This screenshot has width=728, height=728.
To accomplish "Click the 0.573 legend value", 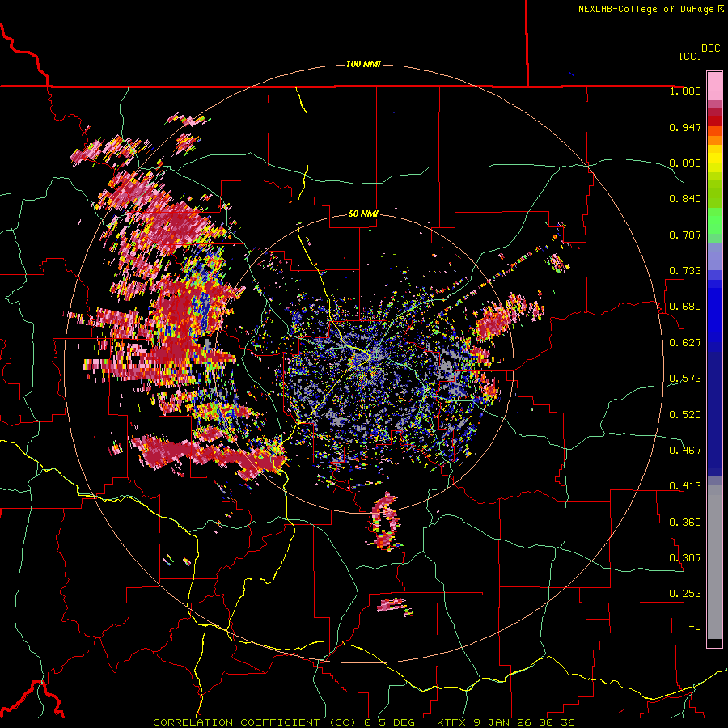I will (x=685, y=379).
